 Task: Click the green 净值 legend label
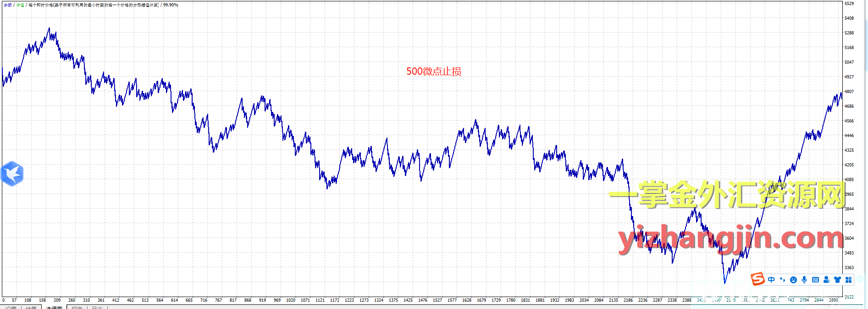pyautogui.click(x=20, y=5)
